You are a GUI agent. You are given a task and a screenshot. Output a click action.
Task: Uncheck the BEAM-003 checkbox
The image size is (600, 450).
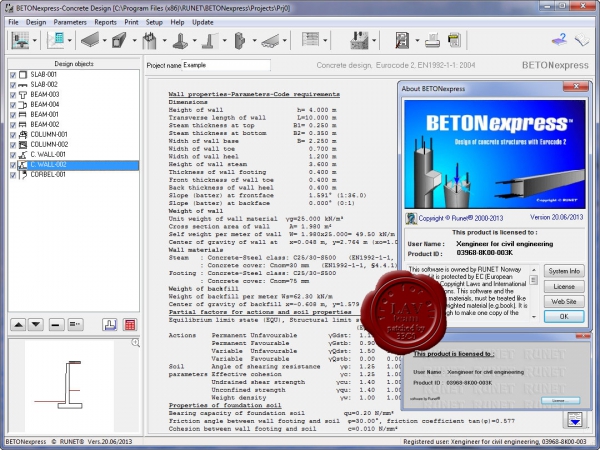pyautogui.click(x=13, y=95)
